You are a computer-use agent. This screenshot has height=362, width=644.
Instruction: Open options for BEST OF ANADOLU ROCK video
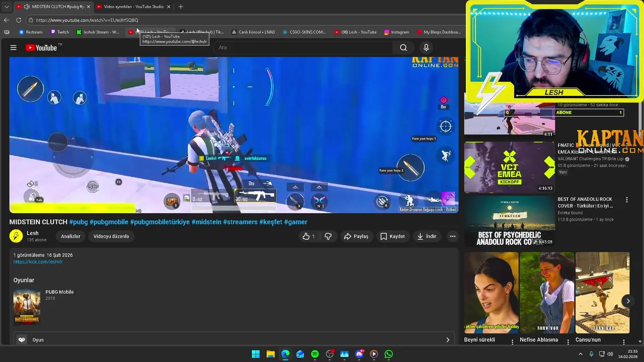tap(626, 200)
